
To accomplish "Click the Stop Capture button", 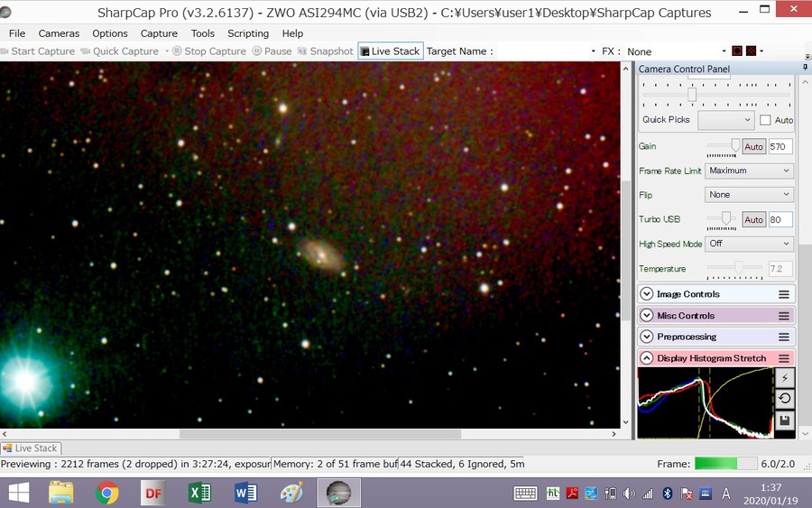I will tap(209, 51).
